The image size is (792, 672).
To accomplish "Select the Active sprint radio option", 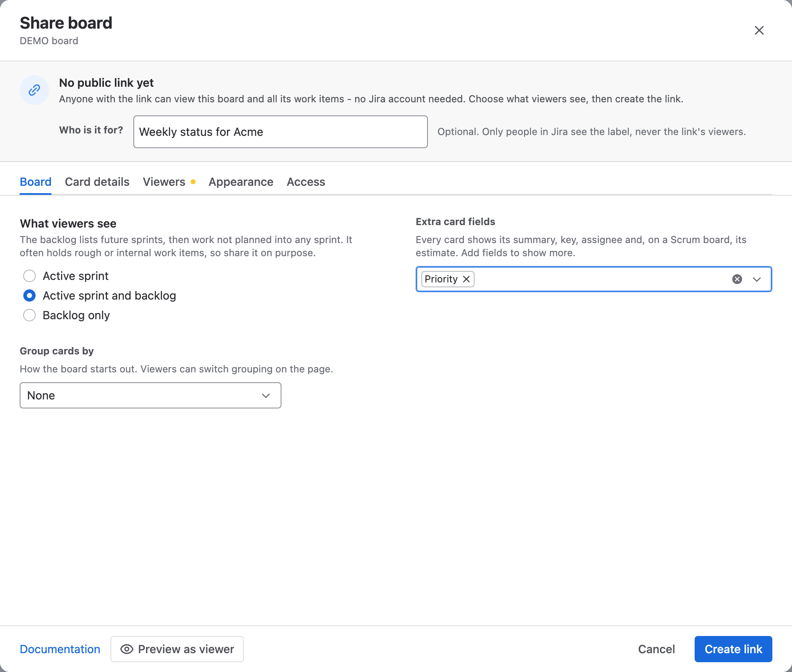I will [29, 276].
